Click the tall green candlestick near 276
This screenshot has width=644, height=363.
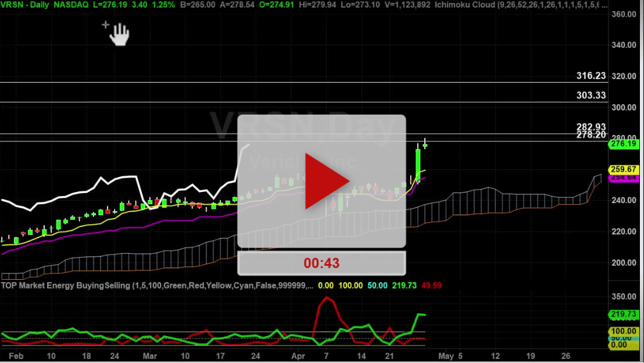(x=418, y=165)
